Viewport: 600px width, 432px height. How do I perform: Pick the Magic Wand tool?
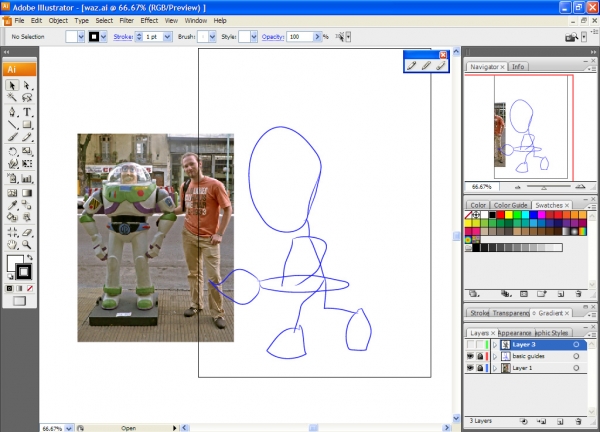[12, 98]
